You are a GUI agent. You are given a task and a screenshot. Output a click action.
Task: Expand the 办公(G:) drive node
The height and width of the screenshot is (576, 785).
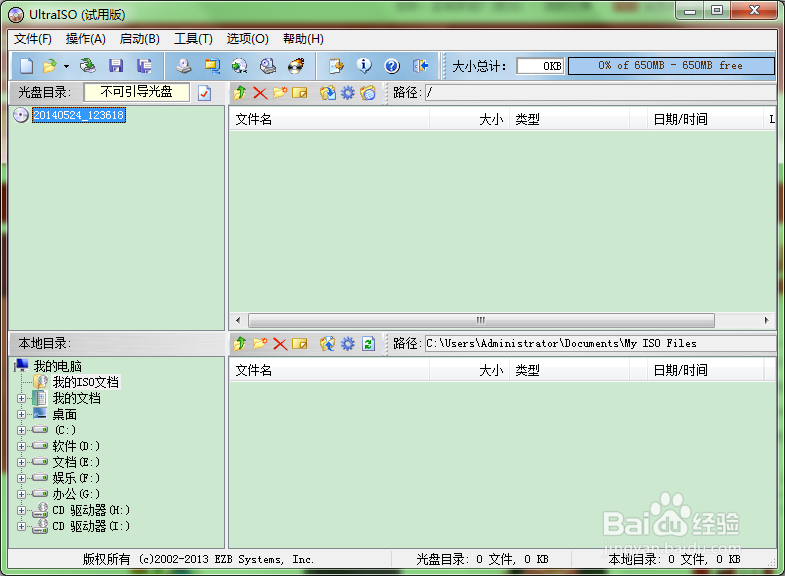[x=21, y=494]
